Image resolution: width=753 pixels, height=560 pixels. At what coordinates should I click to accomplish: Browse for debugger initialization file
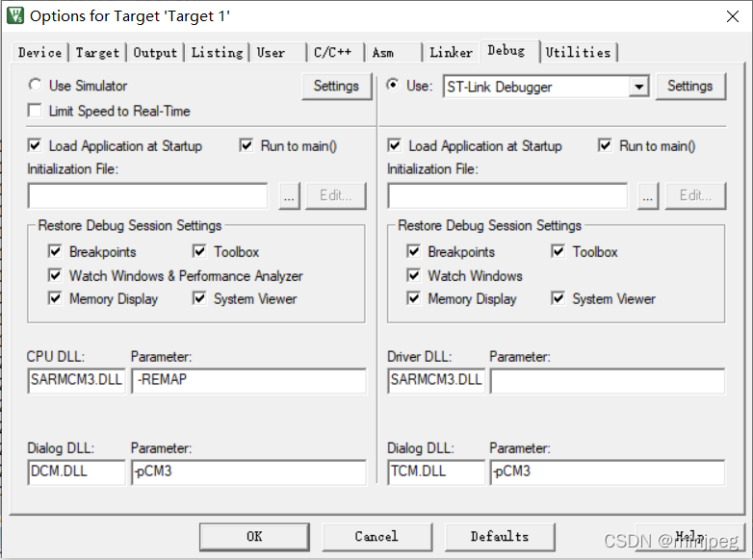(648, 195)
